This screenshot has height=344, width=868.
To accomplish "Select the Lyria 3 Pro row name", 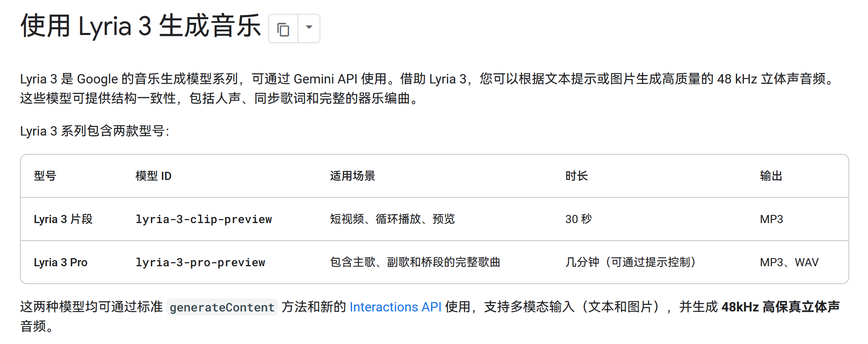I will click(61, 263).
